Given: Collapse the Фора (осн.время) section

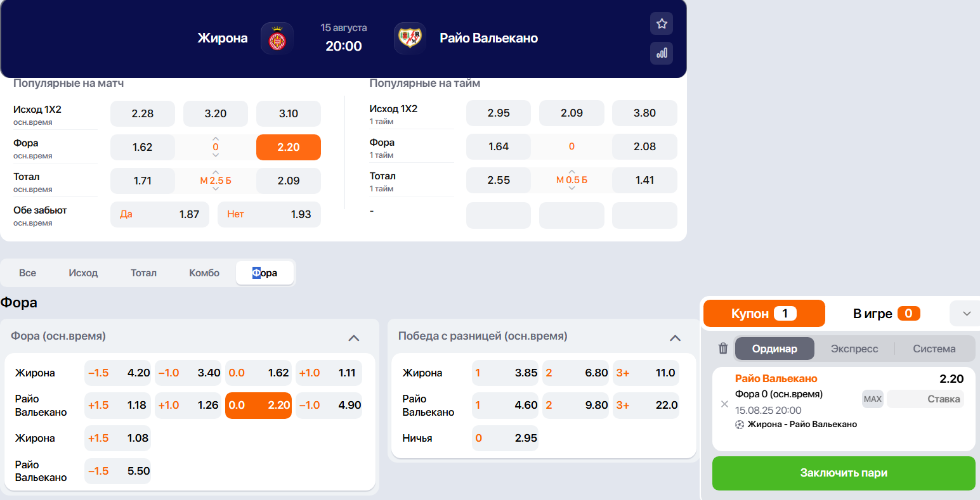Looking at the screenshot, I should pos(354,338).
